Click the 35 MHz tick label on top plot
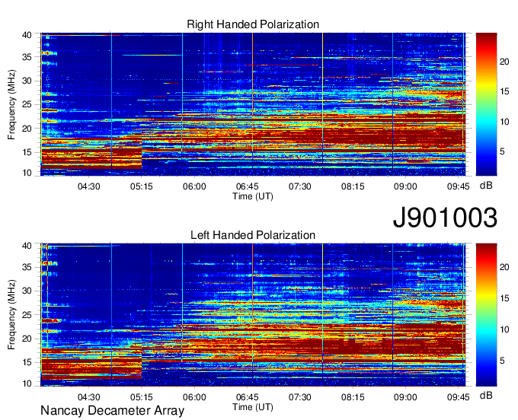This screenshot has height=420, width=518. click(27, 57)
